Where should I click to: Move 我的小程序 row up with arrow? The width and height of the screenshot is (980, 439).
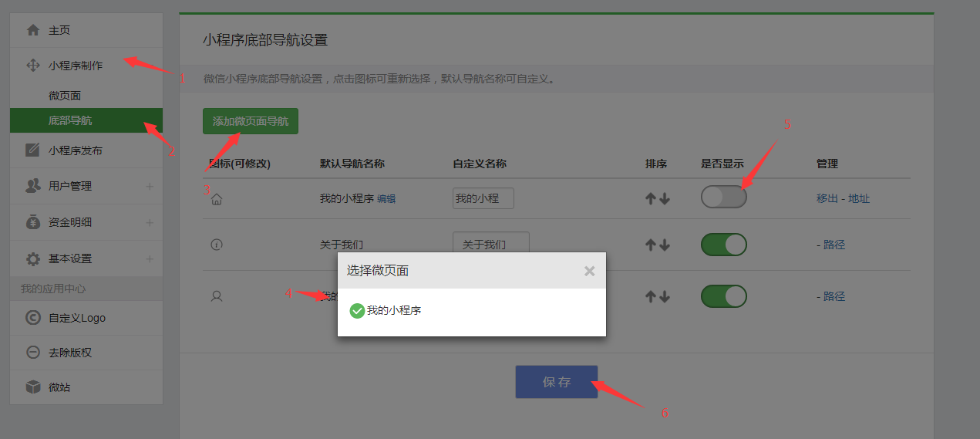click(651, 199)
